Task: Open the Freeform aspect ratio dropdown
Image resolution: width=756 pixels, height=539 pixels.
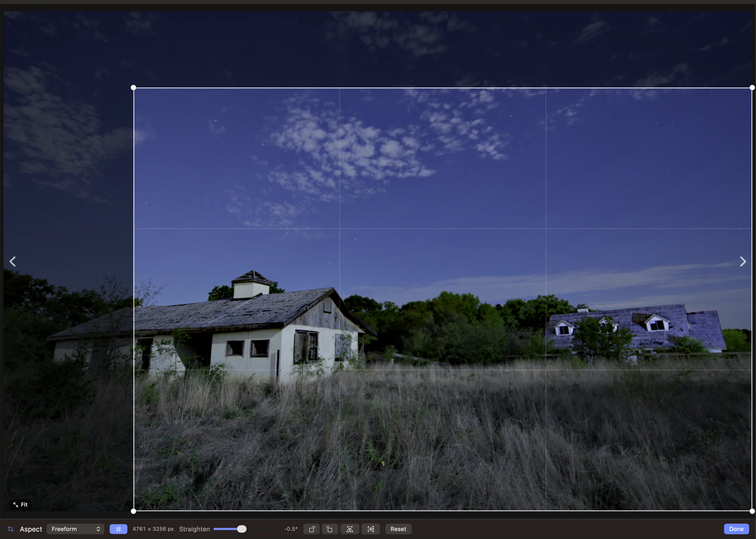Action: click(75, 529)
